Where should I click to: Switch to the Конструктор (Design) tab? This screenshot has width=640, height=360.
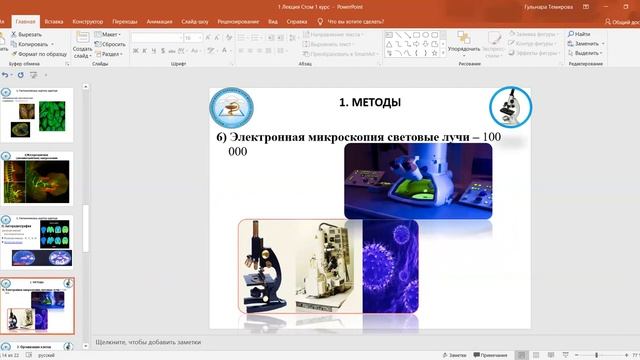click(x=88, y=22)
